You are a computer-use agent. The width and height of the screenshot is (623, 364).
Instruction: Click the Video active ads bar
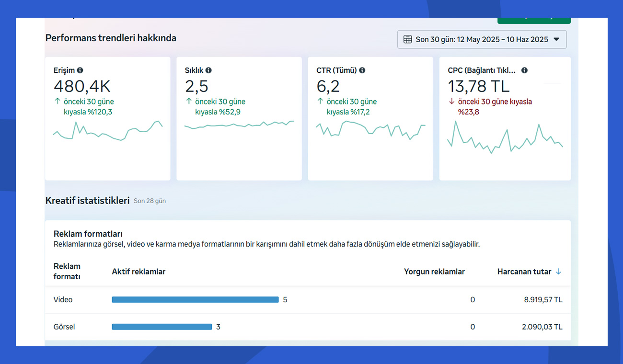[x=195, y=300]
